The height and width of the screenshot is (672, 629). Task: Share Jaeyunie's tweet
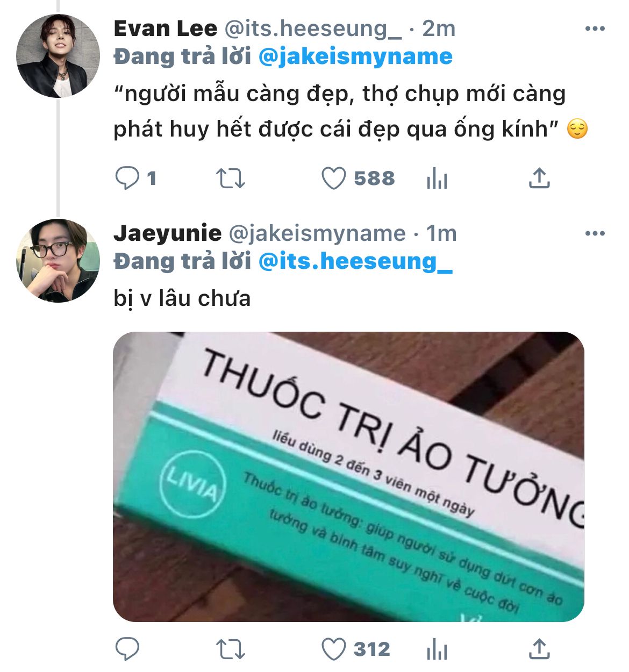[539, 649]
